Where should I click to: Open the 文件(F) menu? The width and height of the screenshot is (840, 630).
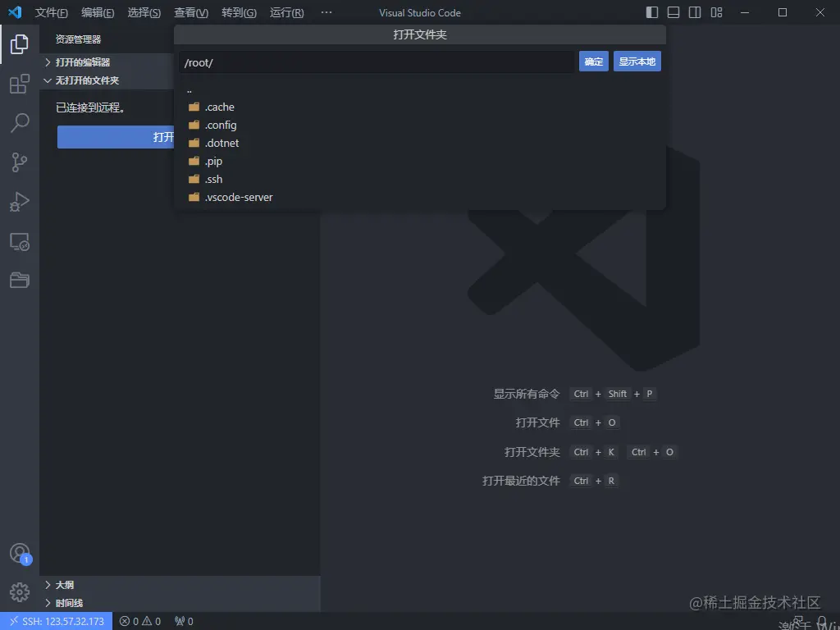click(52, 12)
